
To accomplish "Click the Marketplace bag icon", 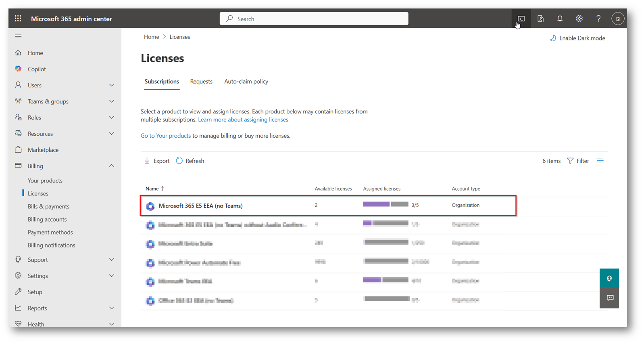I will pos(18,150).
